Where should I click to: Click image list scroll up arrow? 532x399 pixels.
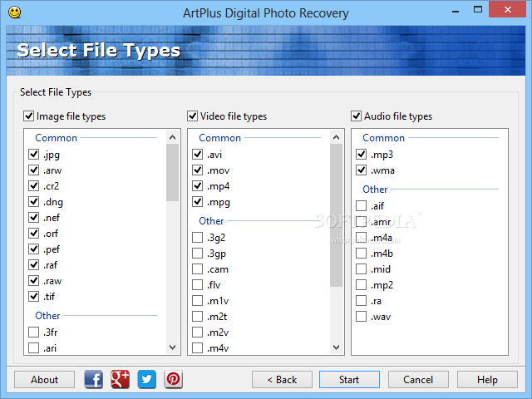172,137
